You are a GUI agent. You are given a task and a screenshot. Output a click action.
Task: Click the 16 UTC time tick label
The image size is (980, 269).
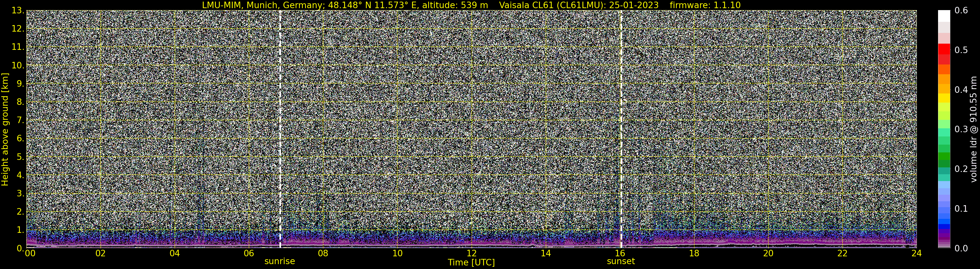tap(620, 254)
